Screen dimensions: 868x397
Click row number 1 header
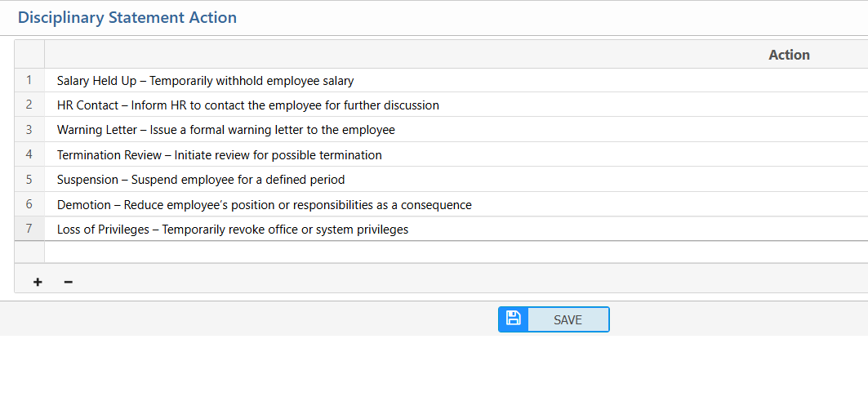click(29, 80)
